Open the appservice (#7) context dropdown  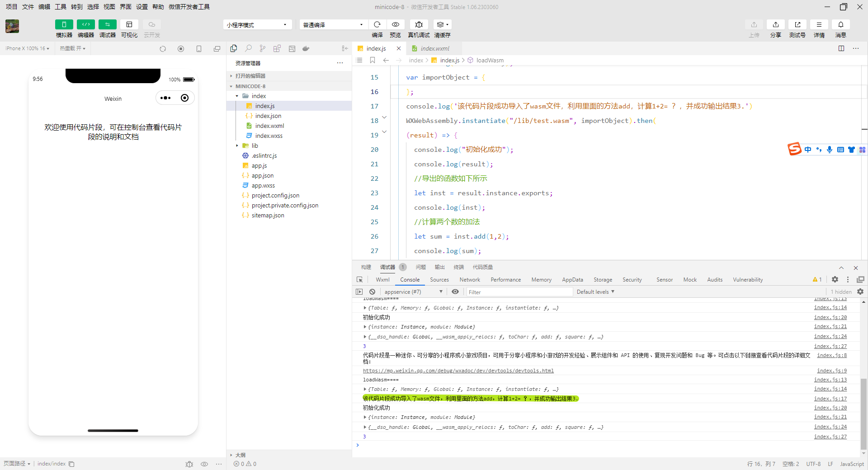413,292
